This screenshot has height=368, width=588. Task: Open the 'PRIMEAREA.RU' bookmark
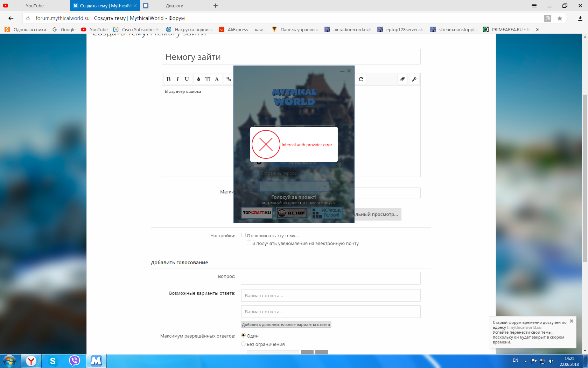click(x=506, y=29)
